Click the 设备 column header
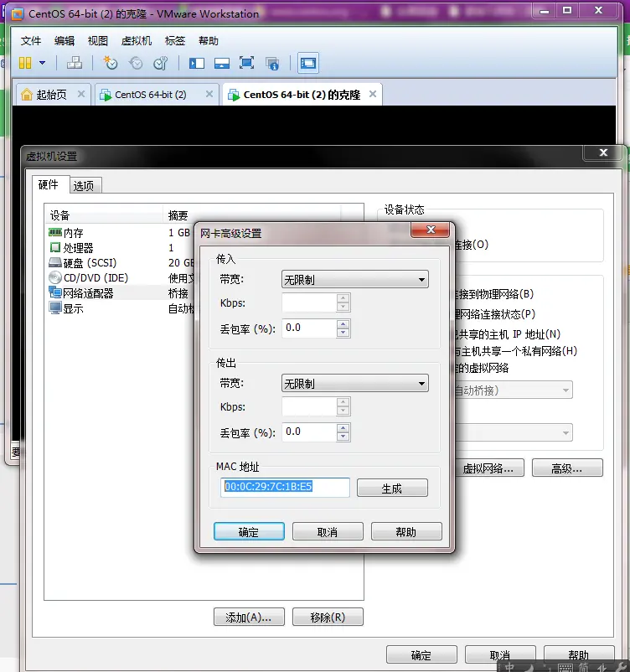This screenshot has width=630, height=672. click(104, 215)
